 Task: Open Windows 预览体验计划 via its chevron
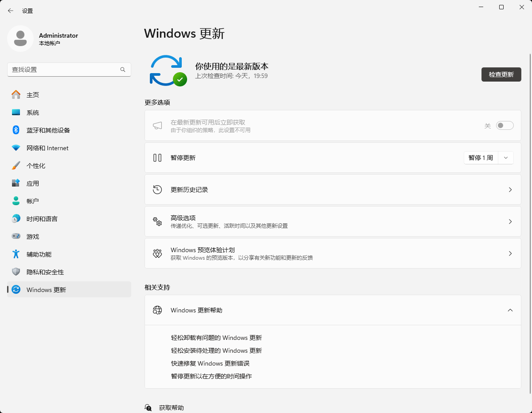(510, 253)
